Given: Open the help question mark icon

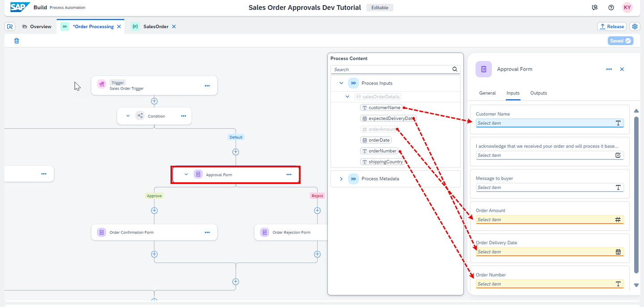Looking at the screenshot, I should pyautogui.click(x=611, y=8).
